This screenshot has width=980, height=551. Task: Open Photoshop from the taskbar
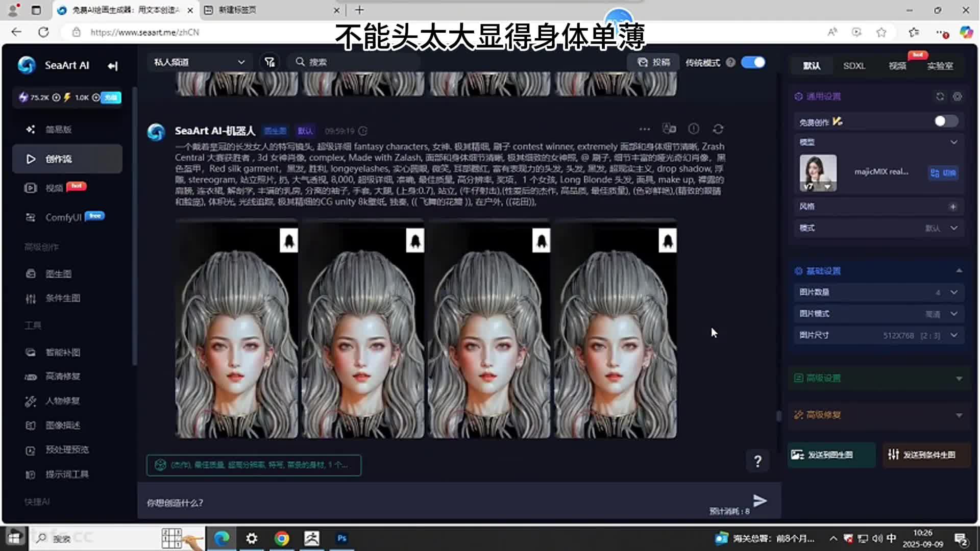point(342,538)
